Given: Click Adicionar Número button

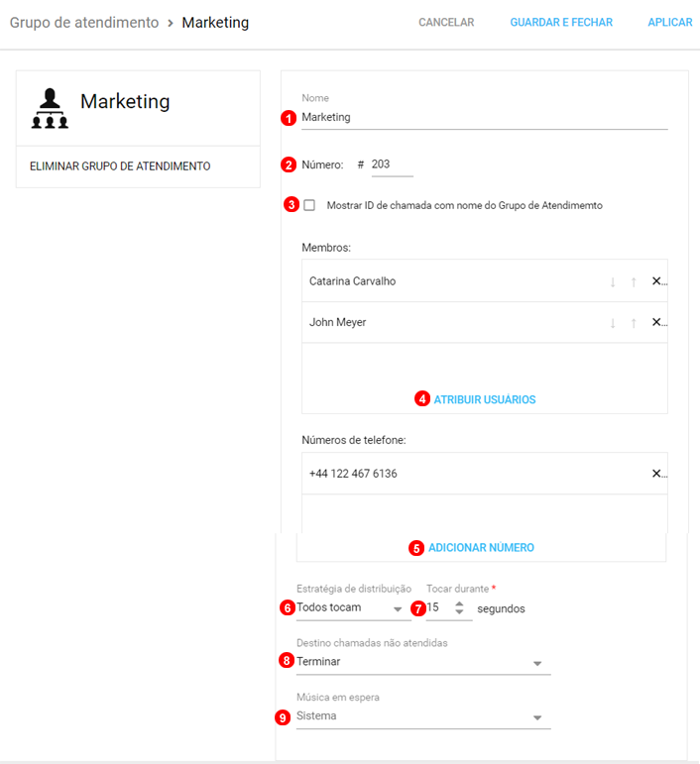Looking at the screenshot, I should 481,548.
